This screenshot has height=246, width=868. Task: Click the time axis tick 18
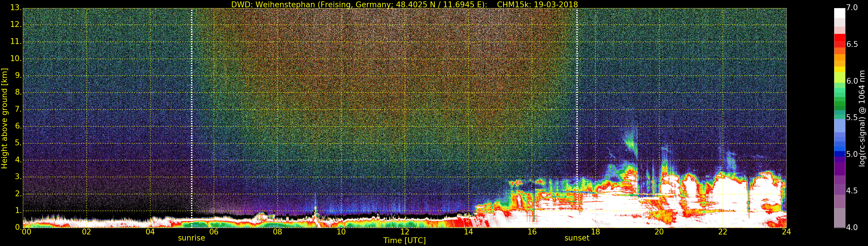click(x=596, y=232)
